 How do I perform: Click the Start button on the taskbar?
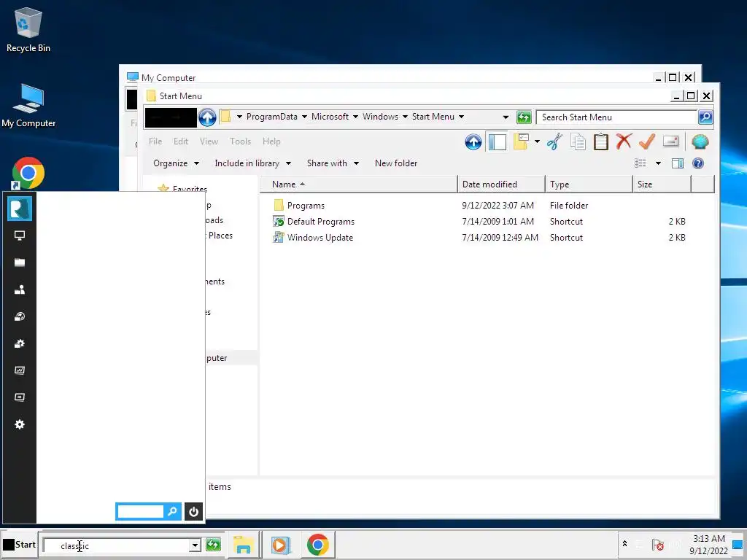[x=19, y=545]
